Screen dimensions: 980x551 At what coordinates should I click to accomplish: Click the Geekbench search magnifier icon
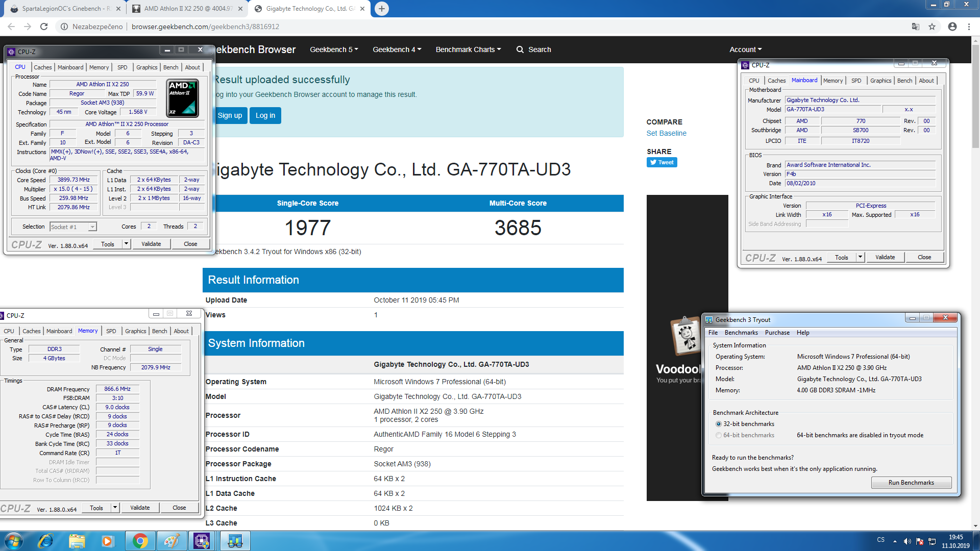click(x=520, y=49)
